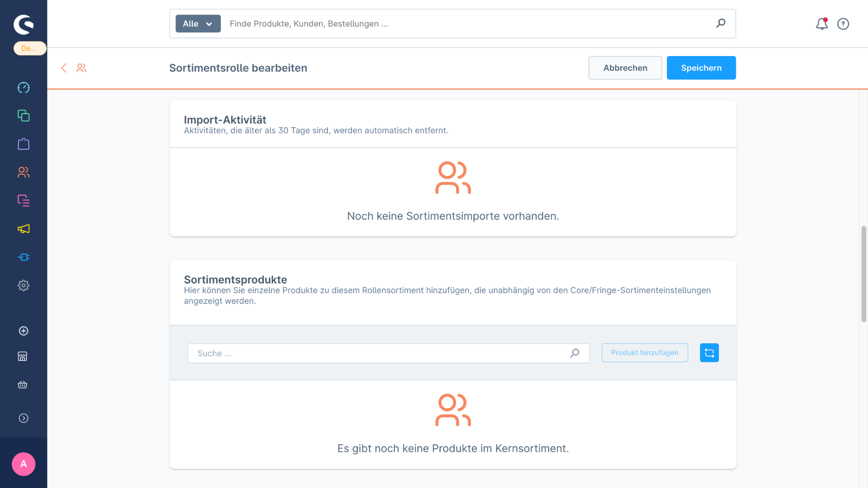The image size is (868, 488).
Task: Go back using the left chevron
Action: pos(64,68)
